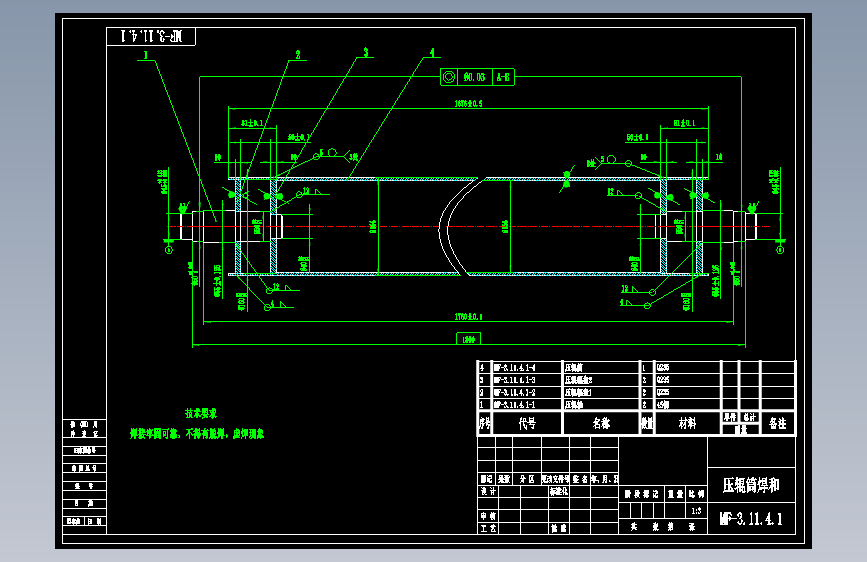Viewport: 867px width, 562px height.
Task: Click the 备注 column header
Action: pyautogui.click(x=777, y=423)
